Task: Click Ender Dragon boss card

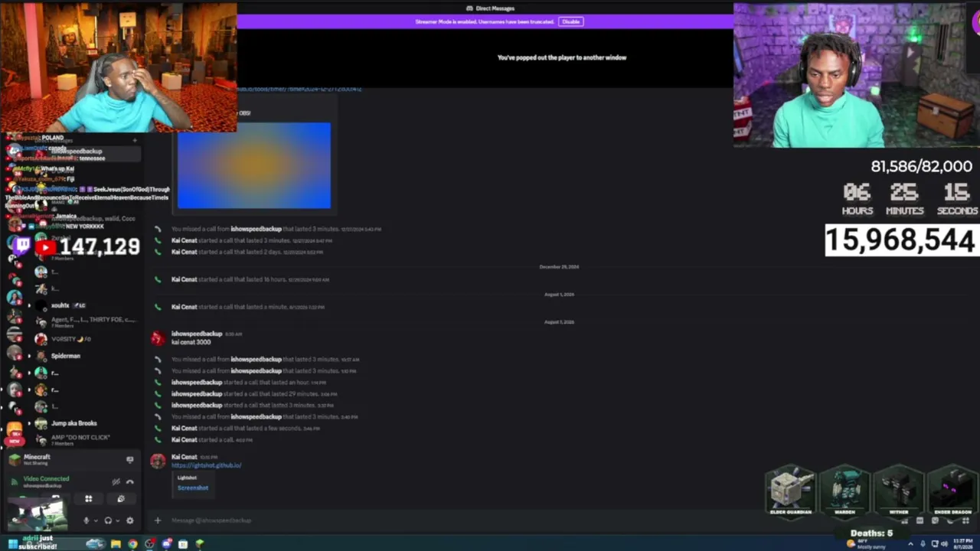Action: tap(952, 491)
